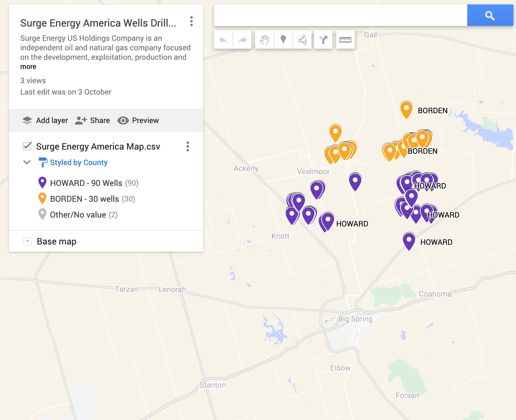Uncheck the Surge Energy America Map.csv layer
Viewport: 516px width, 420px height.
pyautogui.click(x=28, y=146)
